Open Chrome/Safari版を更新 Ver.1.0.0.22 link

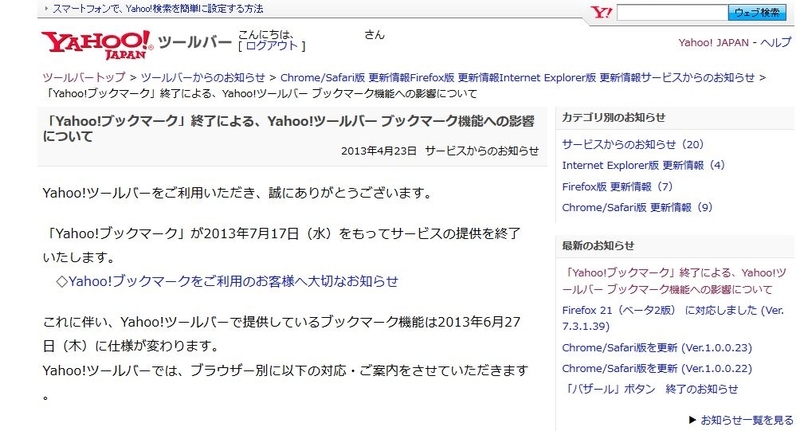pyautogui.click(x=657, y=368)
